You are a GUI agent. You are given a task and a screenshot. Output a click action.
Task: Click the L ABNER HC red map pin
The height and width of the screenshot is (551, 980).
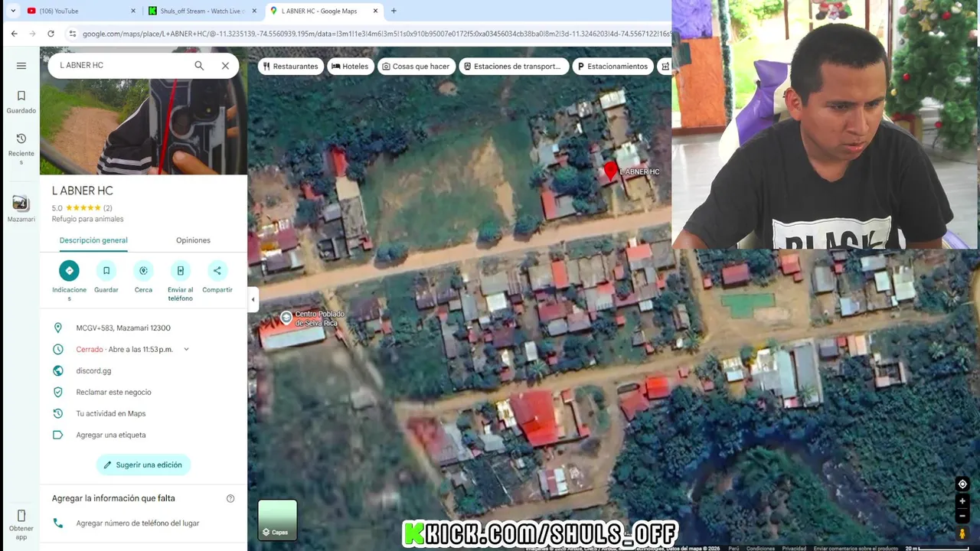pos(610,171)
